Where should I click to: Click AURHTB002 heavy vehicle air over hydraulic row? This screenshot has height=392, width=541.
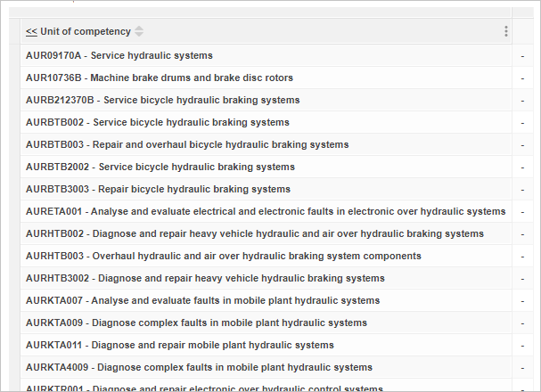[x=255, y=233]
